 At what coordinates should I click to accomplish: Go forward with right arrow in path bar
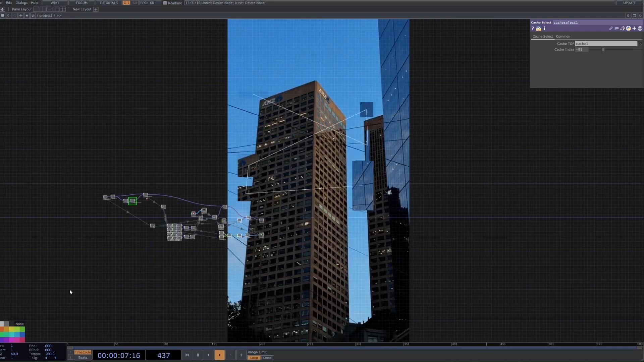point(15,15)
